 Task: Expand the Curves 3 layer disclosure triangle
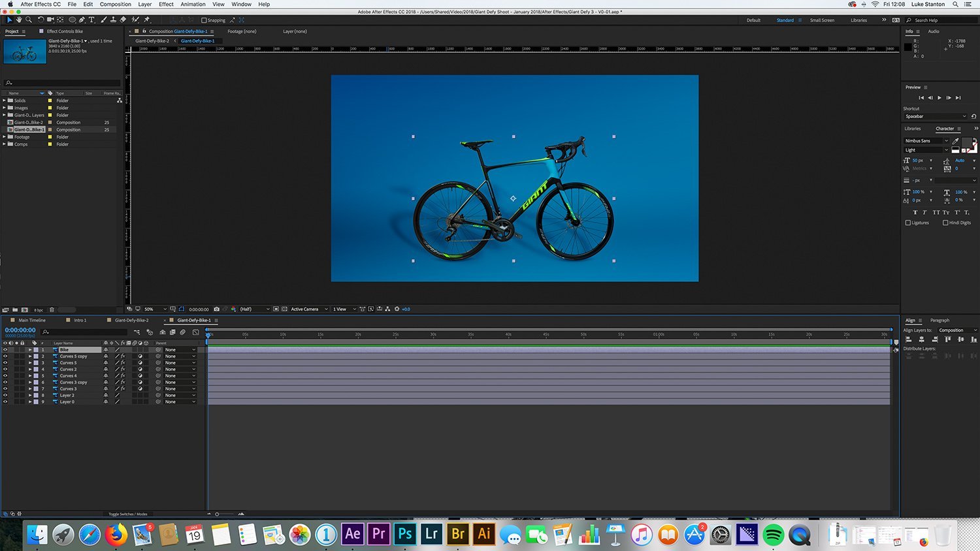click(x=30, y=388)
